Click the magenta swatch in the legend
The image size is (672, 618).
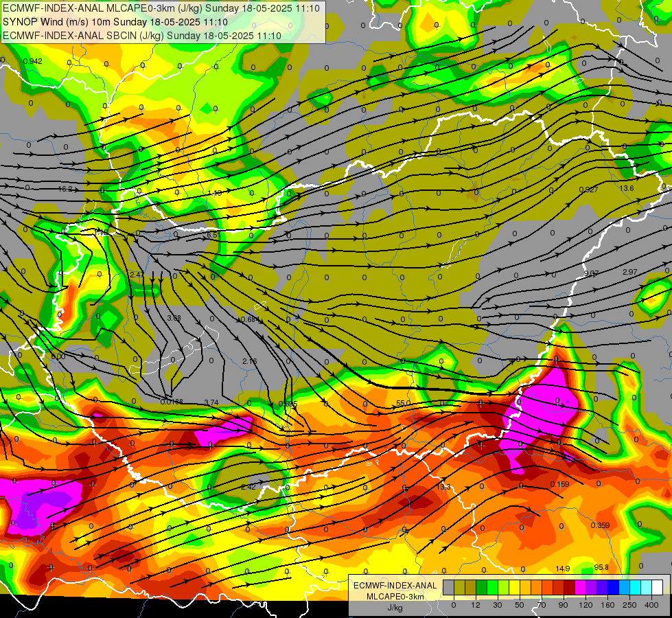pos(580,587)
